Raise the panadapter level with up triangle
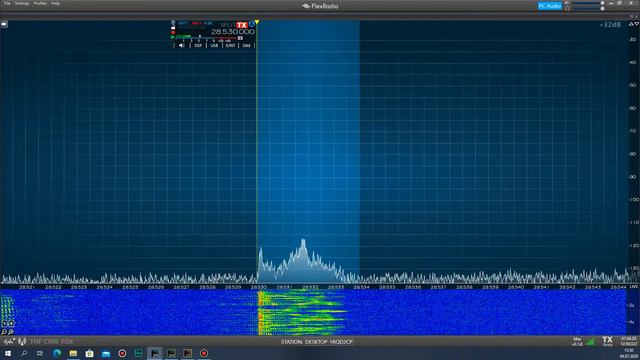Screen dimensions: 640x360 [x=631, y=24]
